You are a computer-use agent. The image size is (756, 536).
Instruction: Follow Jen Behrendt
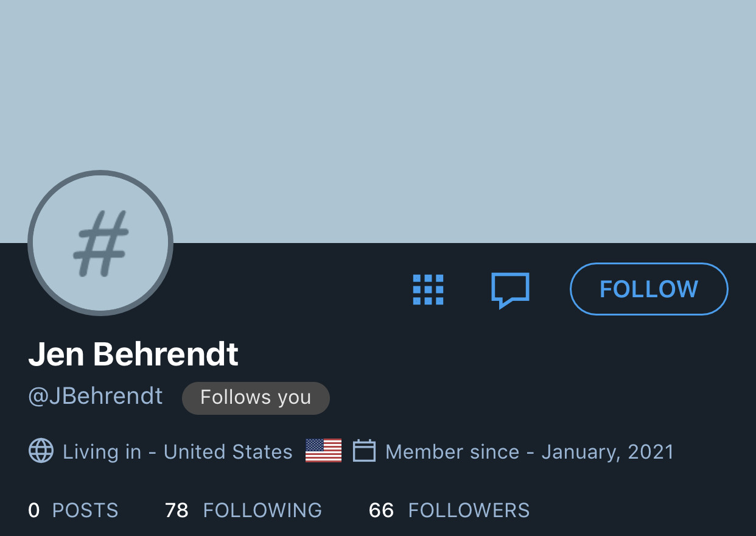tap(649, 289)
